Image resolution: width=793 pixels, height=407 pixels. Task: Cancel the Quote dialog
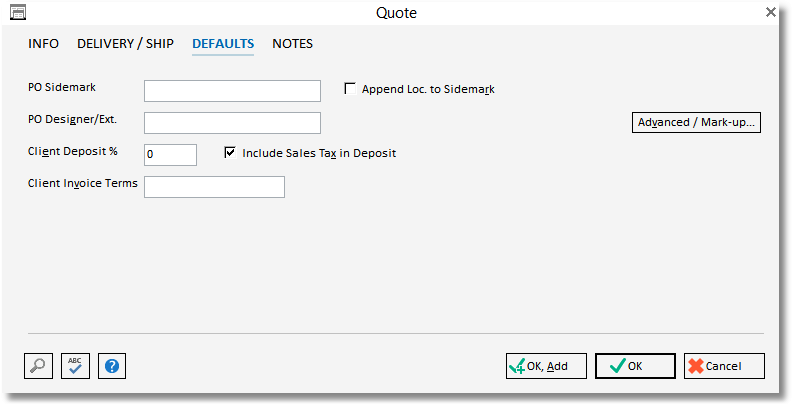(724, 366)
